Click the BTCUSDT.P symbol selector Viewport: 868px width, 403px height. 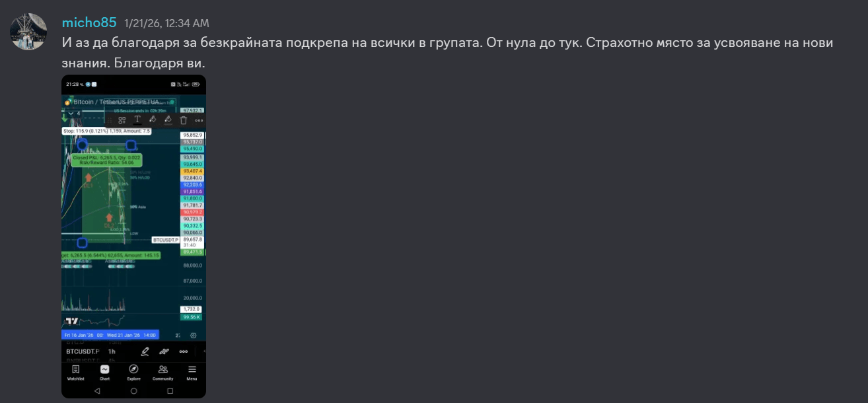pos(83,351)
